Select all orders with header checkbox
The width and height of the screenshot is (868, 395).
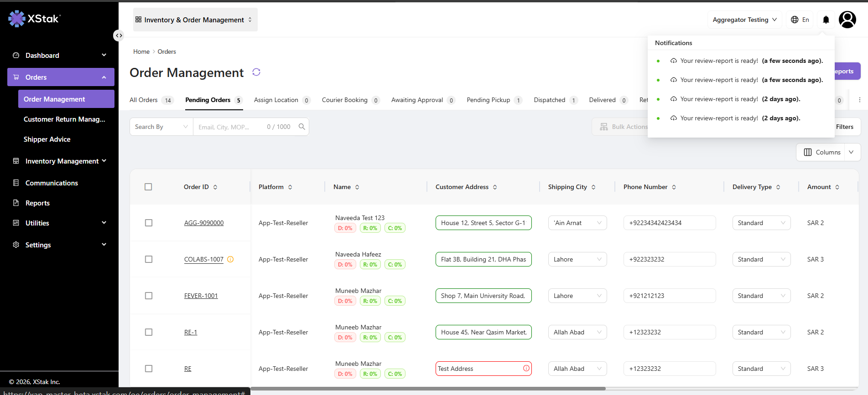pos(148,187)
